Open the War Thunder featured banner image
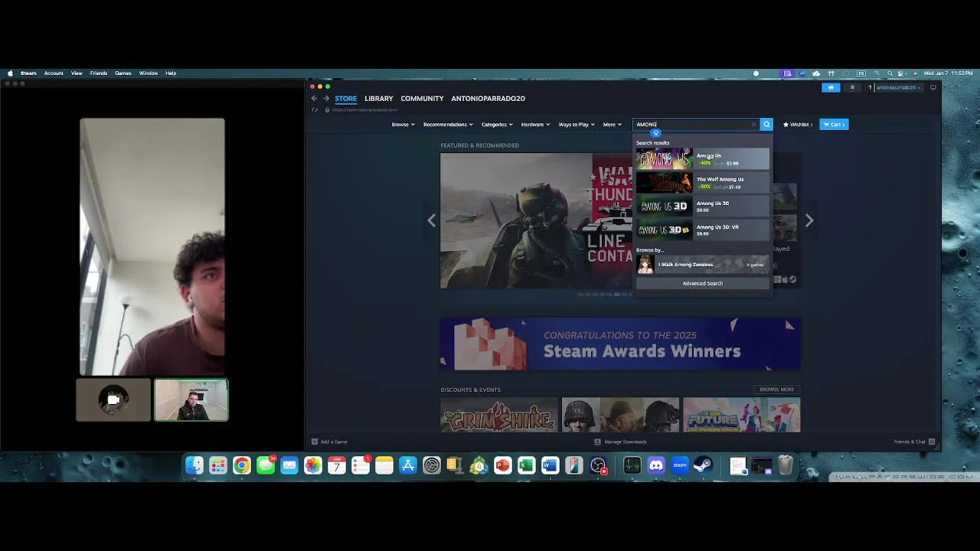This screenshot has width=980, height=551. click(536, 220)
